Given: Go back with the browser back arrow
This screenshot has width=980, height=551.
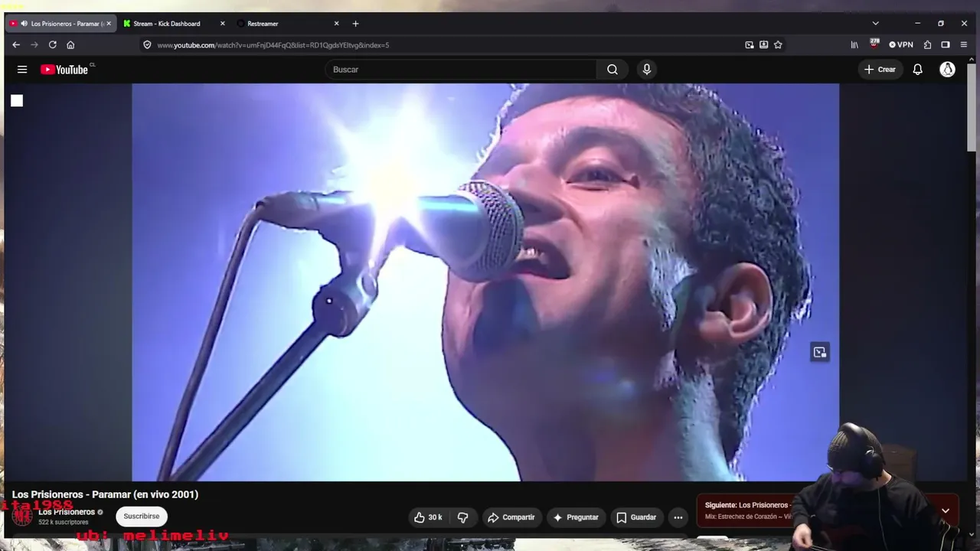Looking at the screenshot, I should click(x=16, y=45).
